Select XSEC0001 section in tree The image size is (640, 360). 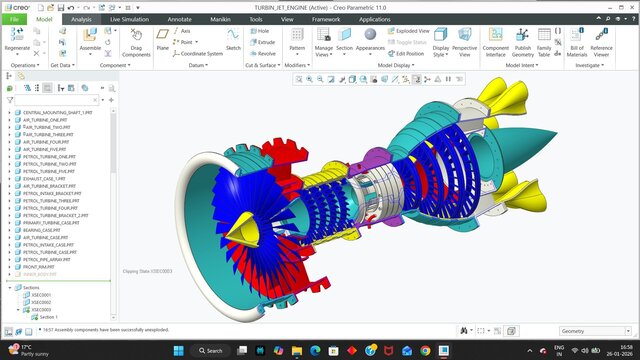(41, 295)
